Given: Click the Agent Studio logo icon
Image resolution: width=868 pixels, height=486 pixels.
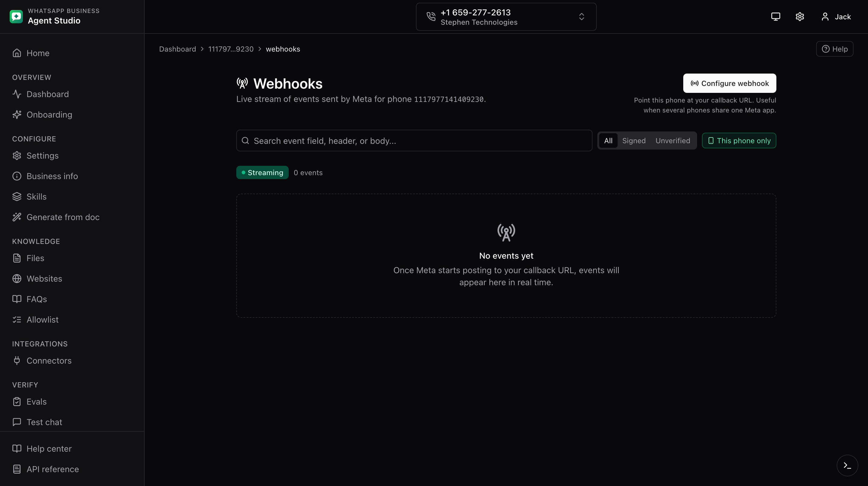Looking at the screenshot, I should pyautogui.click(x=16, y=17).
